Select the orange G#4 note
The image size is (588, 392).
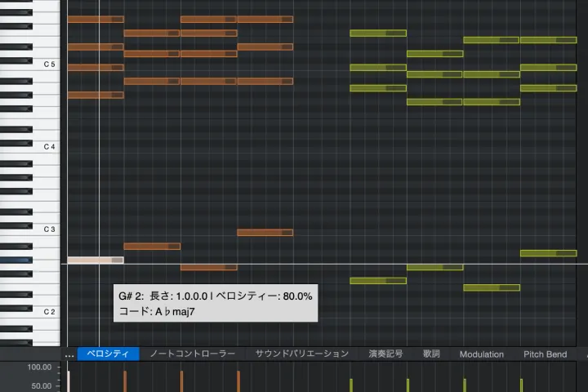pos(96,95)
